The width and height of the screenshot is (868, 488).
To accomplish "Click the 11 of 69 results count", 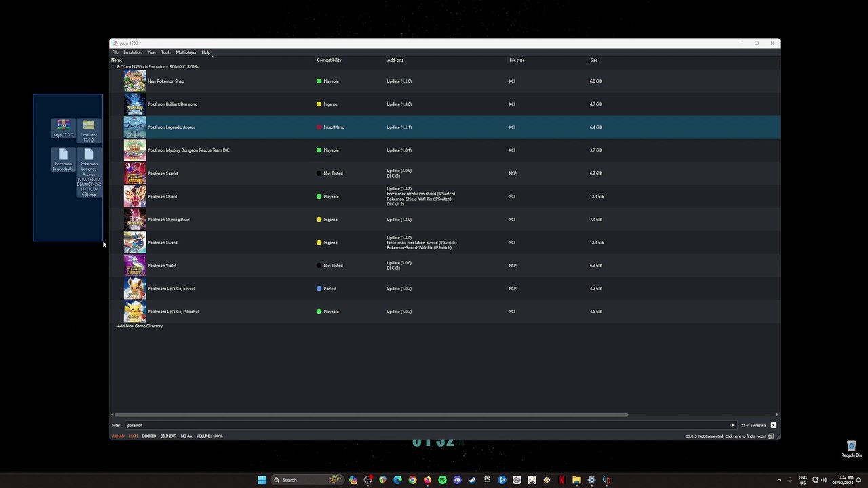I will [x=753, y=425].
